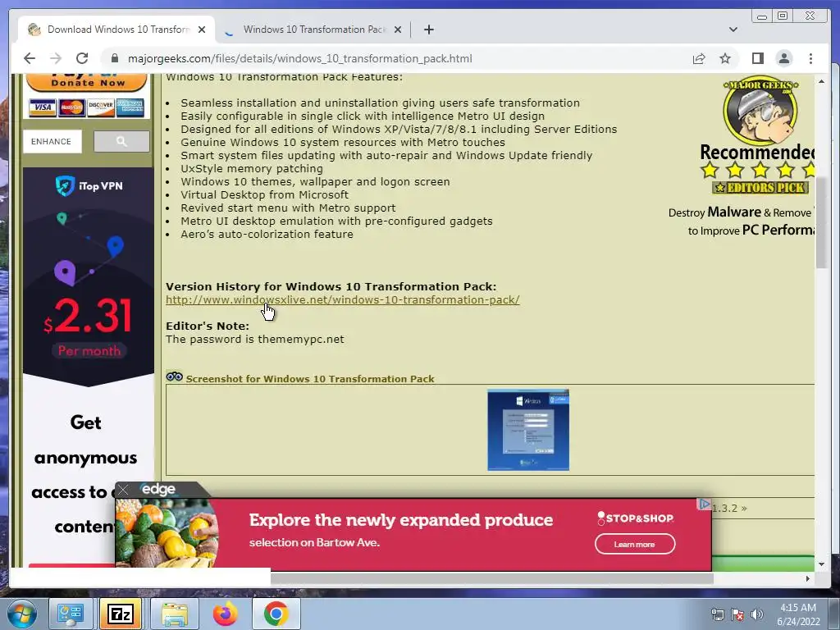This screenshot has height=630, width=840.
Task: Click the $2.31 per month VPN ad
Action: pos(89,326)
